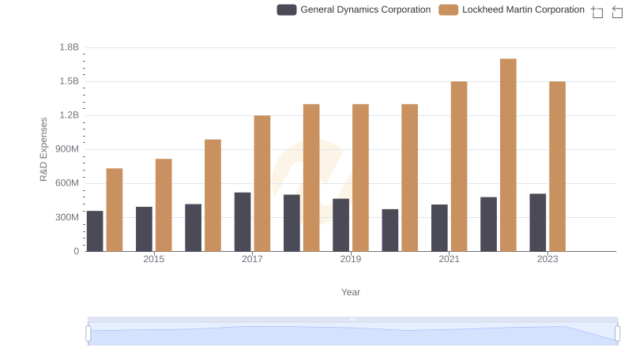Click the 2019 x-axis label
Viewport: 632px width, 364px height.
[x=350, y=259]
